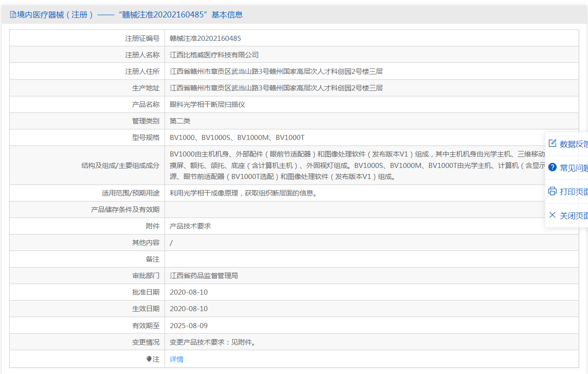Click the 其他内容 row label

(146, 242)
